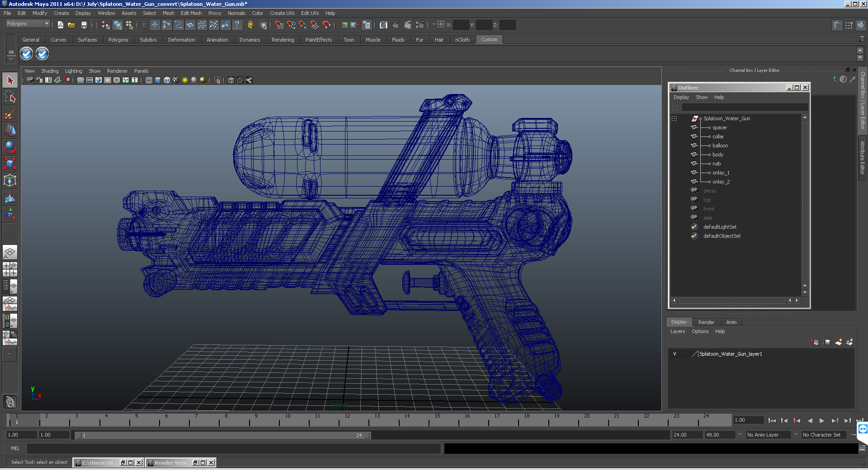Switch to the Rendering shelf tab
Image resolution: width=868 pixels, height=470 pixels.
click(283, 40)
